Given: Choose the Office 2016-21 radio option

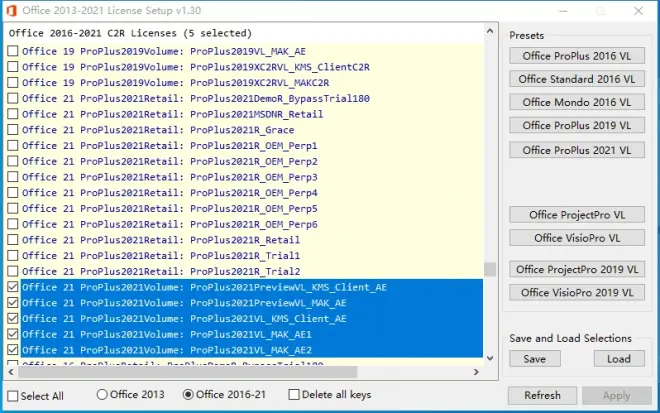Looking at the screenshot, I should (x=188, y=394).
